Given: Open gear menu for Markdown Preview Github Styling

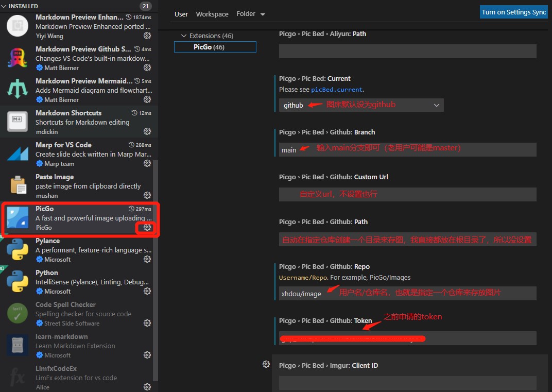Looking at the screenshot, I should click(147, 67).
